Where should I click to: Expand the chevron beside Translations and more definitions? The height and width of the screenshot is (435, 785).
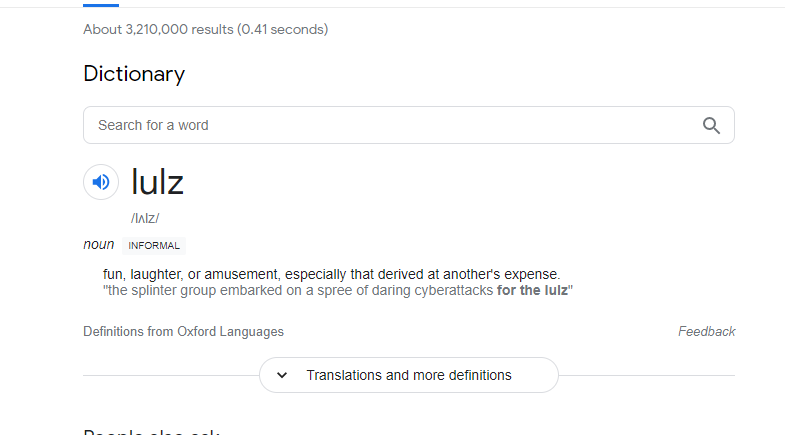tap(282, 375)
